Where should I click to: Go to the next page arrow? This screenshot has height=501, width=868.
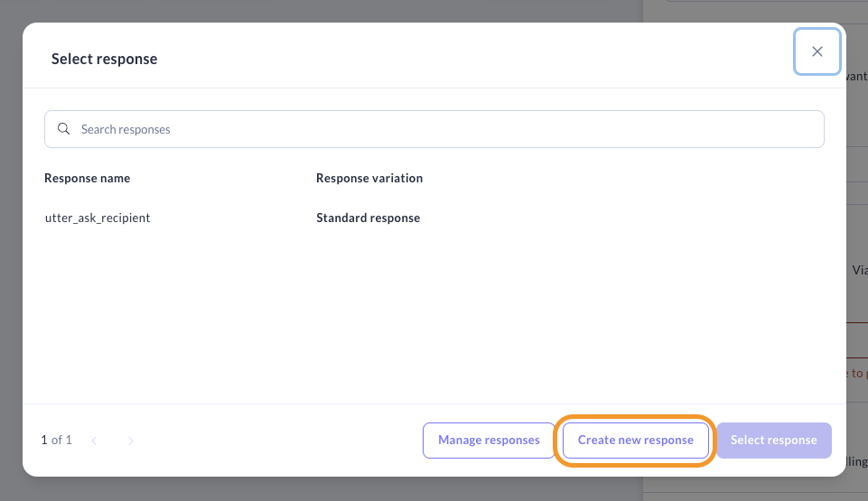tap(130, 441)
